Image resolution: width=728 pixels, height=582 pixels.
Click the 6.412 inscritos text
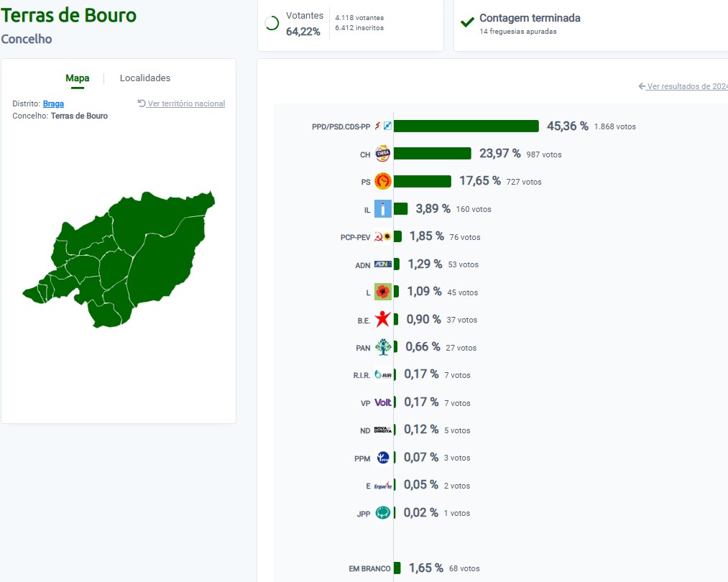[359, 28]
